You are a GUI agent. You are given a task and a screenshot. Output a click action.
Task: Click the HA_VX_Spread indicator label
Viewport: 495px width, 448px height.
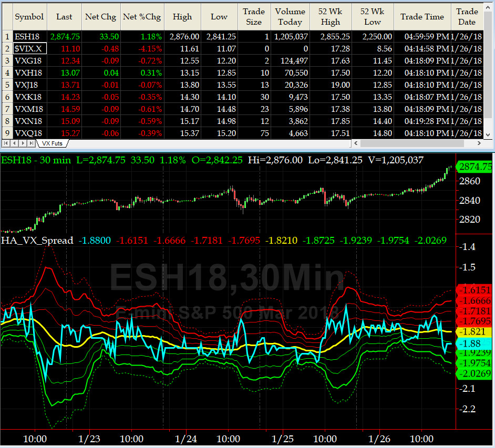tap(37, 241)
